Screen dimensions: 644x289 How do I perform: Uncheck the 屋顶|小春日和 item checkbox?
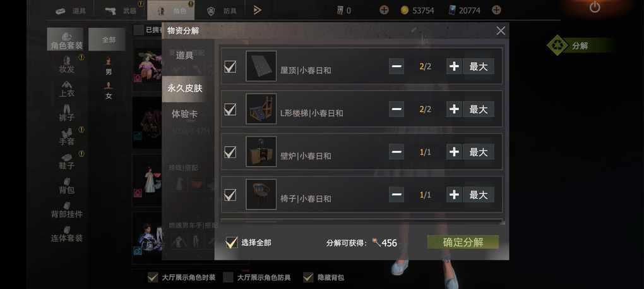click(230, 66)
